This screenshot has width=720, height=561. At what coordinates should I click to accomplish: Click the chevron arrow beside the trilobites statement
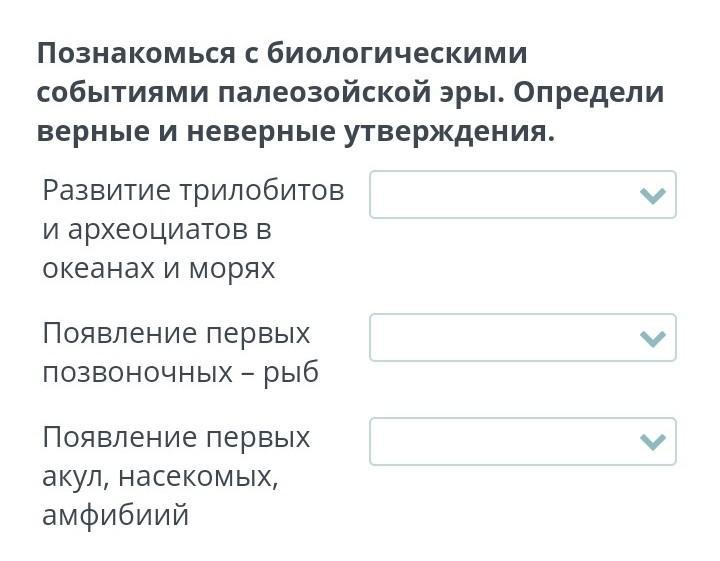[x=652, y=196]
